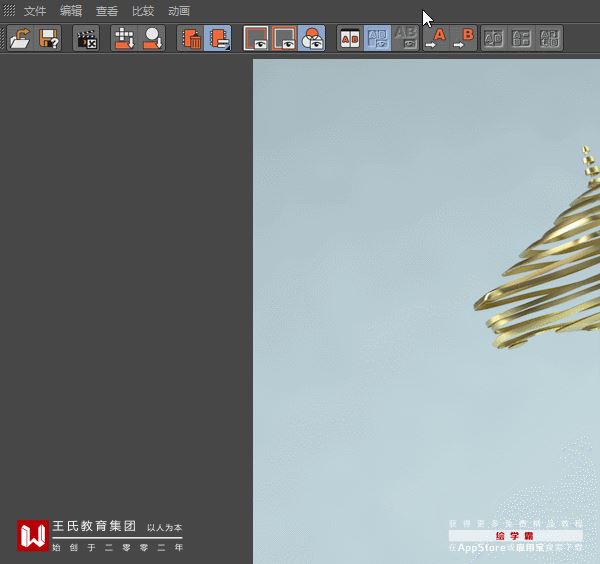Image resolution: width=600 pixels, height=564 pixels.
Task: Click the greyed Swap A/B icon
Action: (494, 38)
